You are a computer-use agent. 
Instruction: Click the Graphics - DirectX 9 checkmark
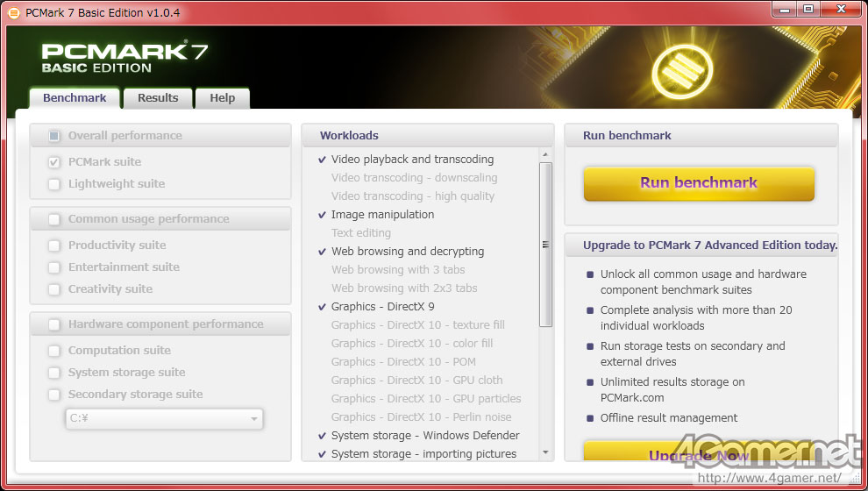click(x=323, y=307)
